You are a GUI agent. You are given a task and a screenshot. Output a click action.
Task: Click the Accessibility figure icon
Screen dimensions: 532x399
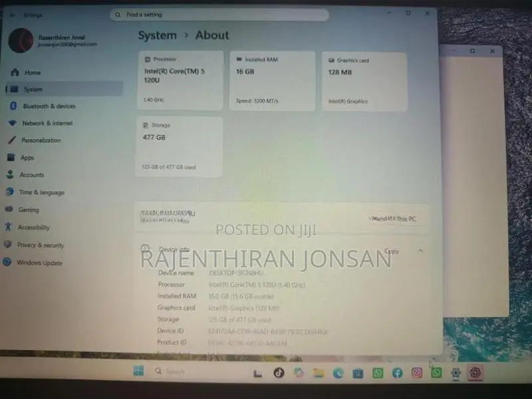(8, 227)
